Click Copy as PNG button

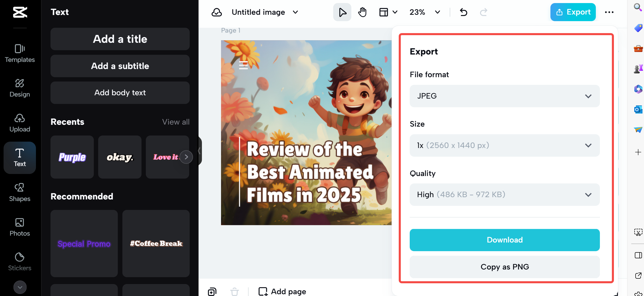(504, 267)
